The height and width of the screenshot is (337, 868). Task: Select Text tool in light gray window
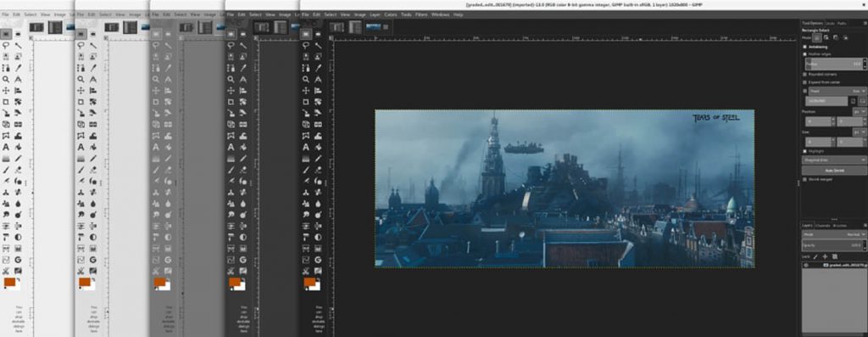point(81,147)
